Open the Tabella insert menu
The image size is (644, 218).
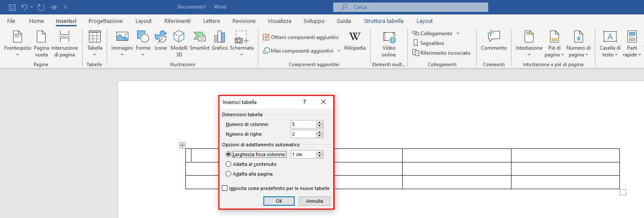click(x=95, y=44)
